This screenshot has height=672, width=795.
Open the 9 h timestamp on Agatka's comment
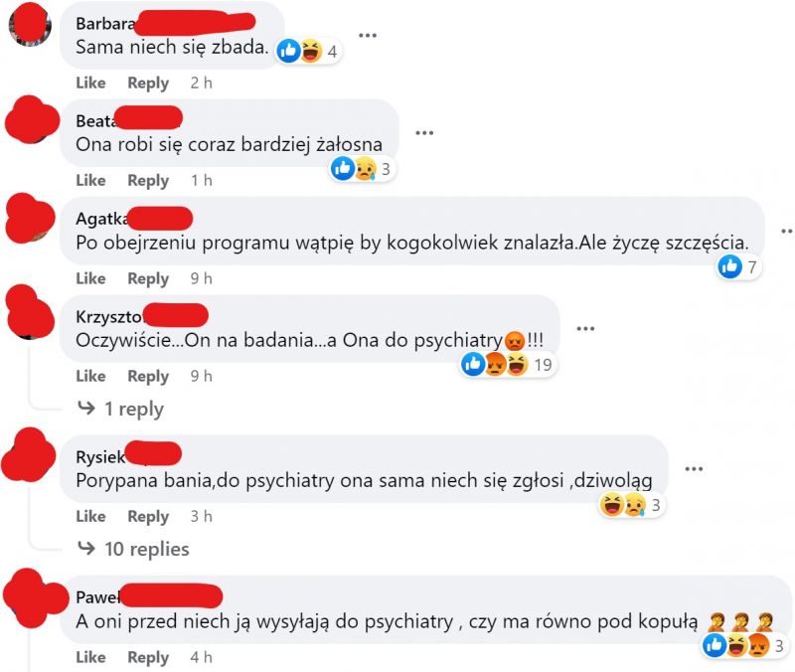click(x=202, y=278)
